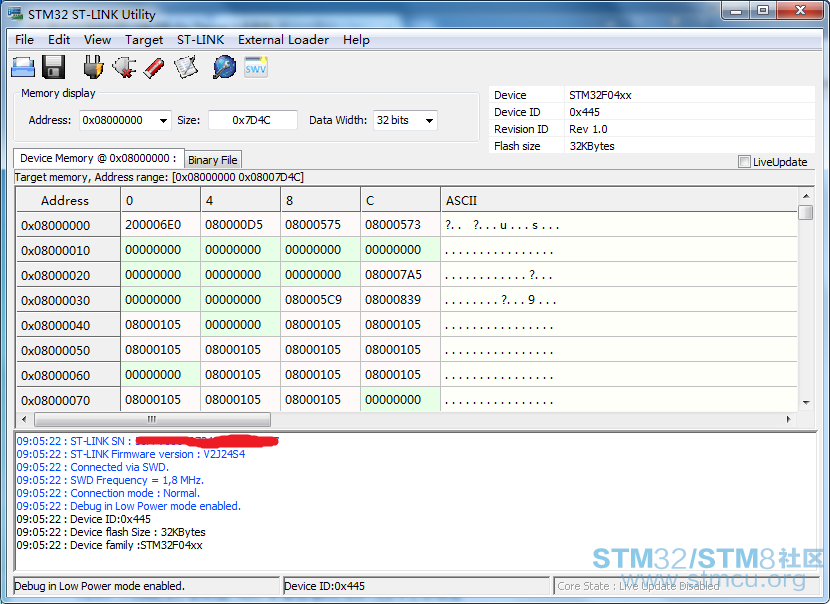Click log line SWD Frequency = 1,8 MHz

(110, 480)
